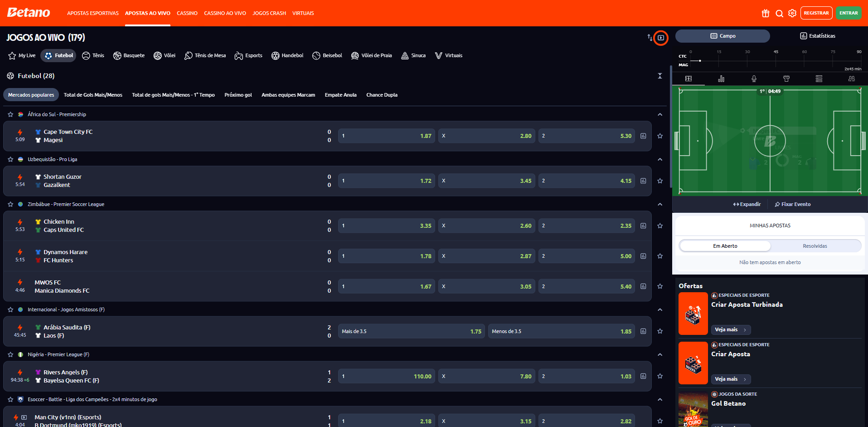Screen dimensions: 868x427
Task: Favorite the Rivers Angels (F) match
Action: pos(660,376)
